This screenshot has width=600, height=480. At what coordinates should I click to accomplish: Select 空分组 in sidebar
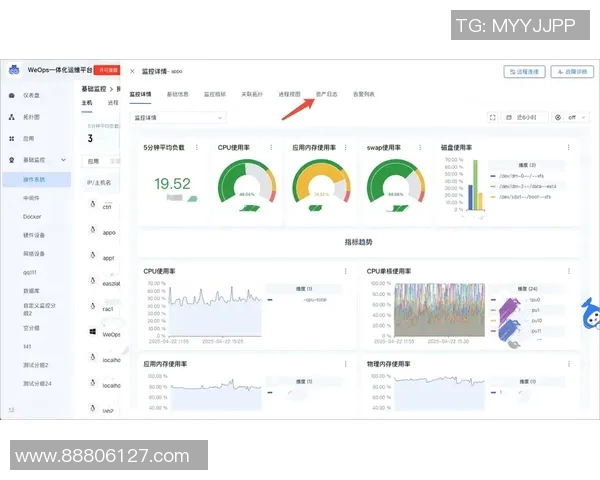coord(31,328)
